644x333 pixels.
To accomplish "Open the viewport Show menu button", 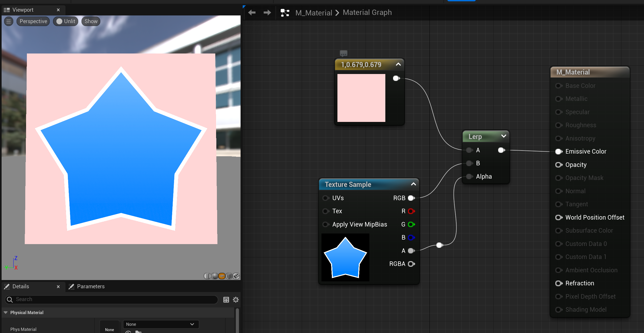I will point(91,21).
